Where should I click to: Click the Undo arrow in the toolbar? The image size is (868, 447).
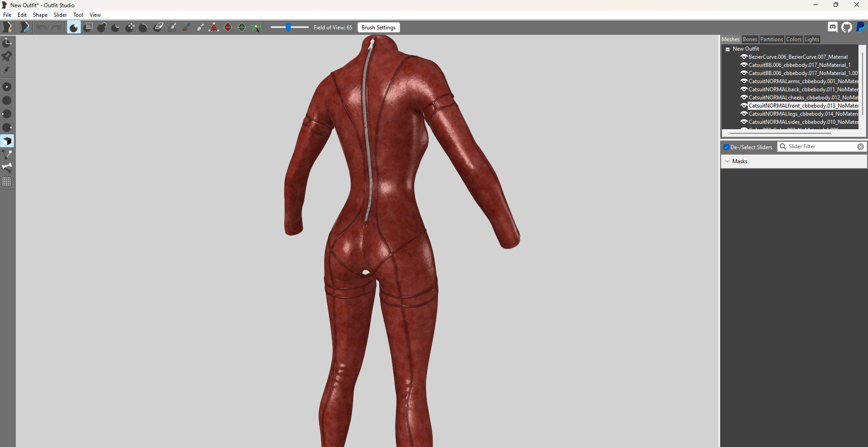pyautogui.click(x=42, y=28)
